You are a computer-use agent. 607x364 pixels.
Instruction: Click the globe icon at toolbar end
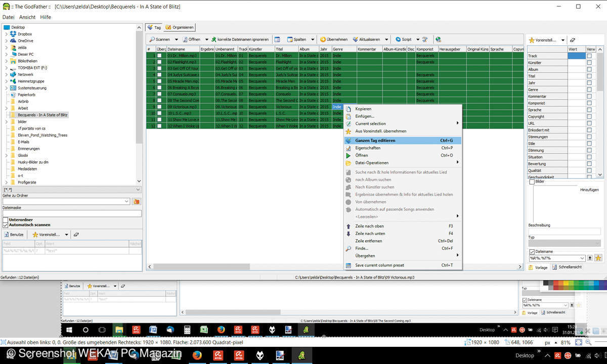click(x=438, y=39)
